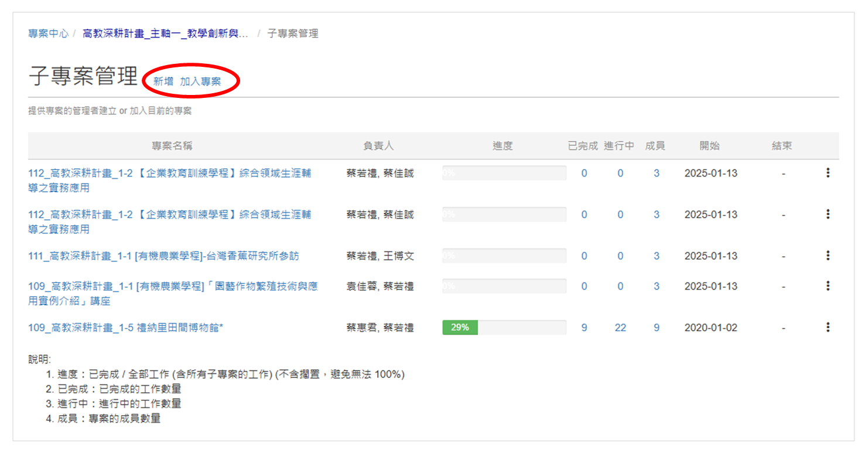
Task: Click the 加入專案 link
Action: 200,81
